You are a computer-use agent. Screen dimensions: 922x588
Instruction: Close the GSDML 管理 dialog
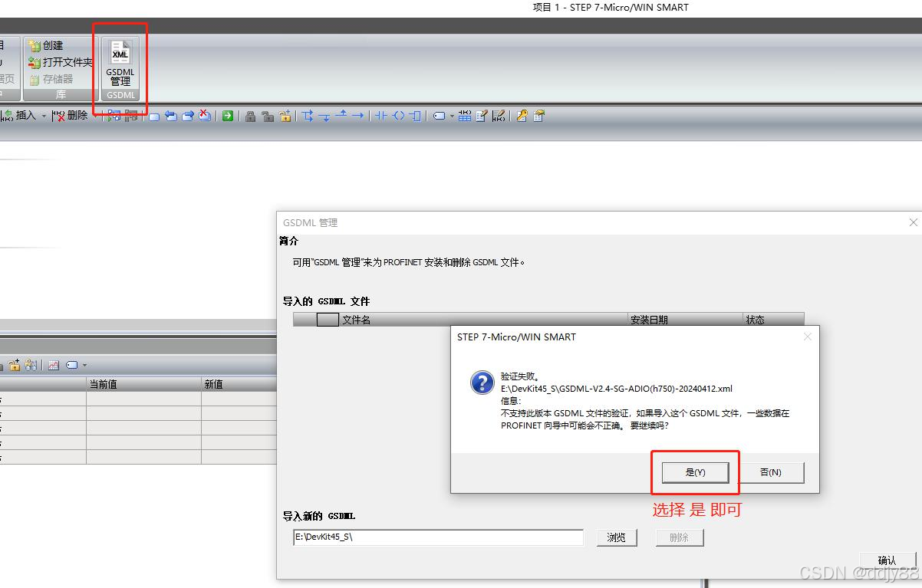point(913,222)
